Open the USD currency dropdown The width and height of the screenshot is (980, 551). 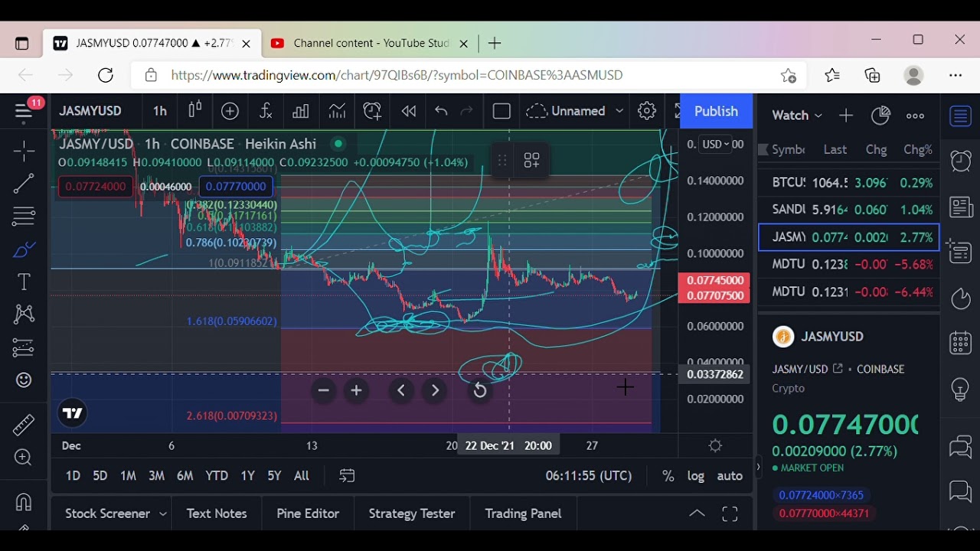pos(717,145)
